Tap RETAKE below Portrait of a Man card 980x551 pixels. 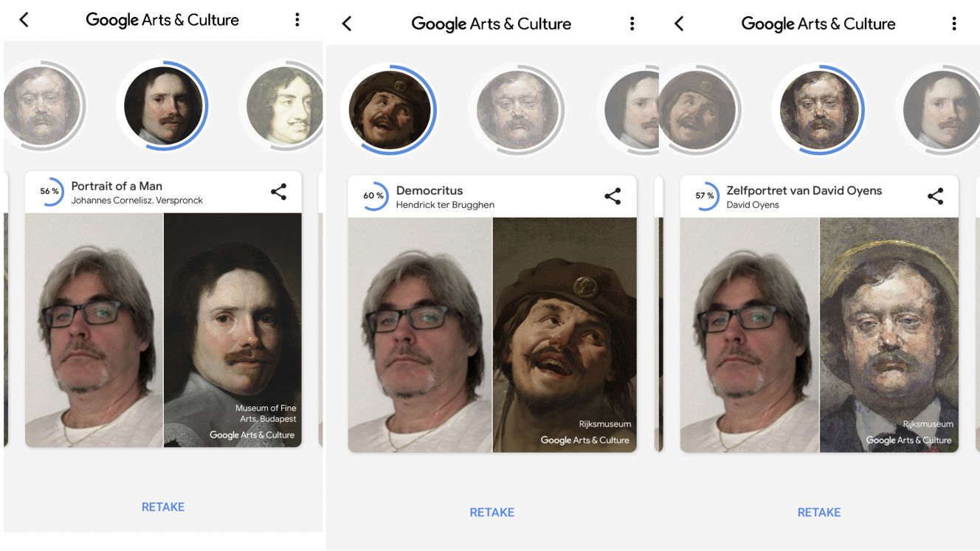[x=163, y=507]
